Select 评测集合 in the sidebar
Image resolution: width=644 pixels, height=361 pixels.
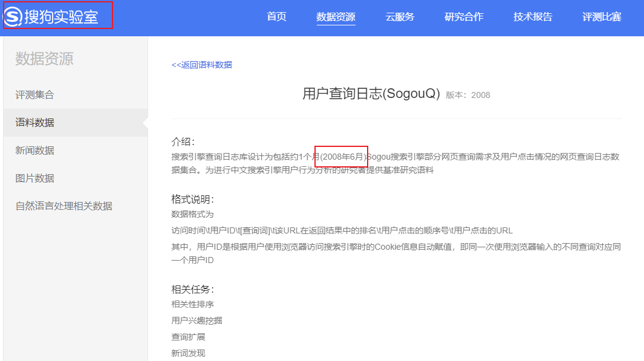pos(35,95)
